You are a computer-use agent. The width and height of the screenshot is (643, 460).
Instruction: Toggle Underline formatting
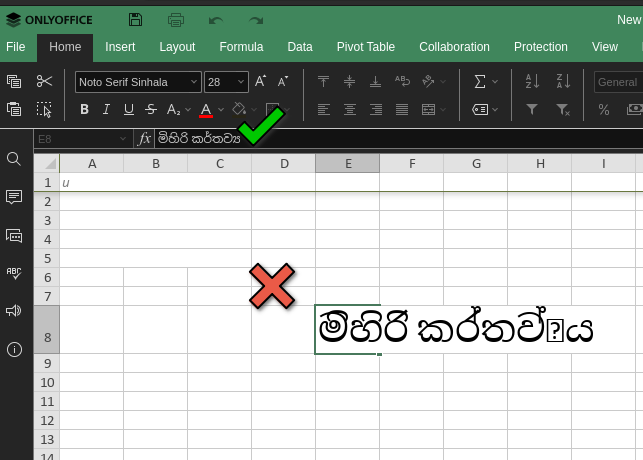click(x=129, y=109)
